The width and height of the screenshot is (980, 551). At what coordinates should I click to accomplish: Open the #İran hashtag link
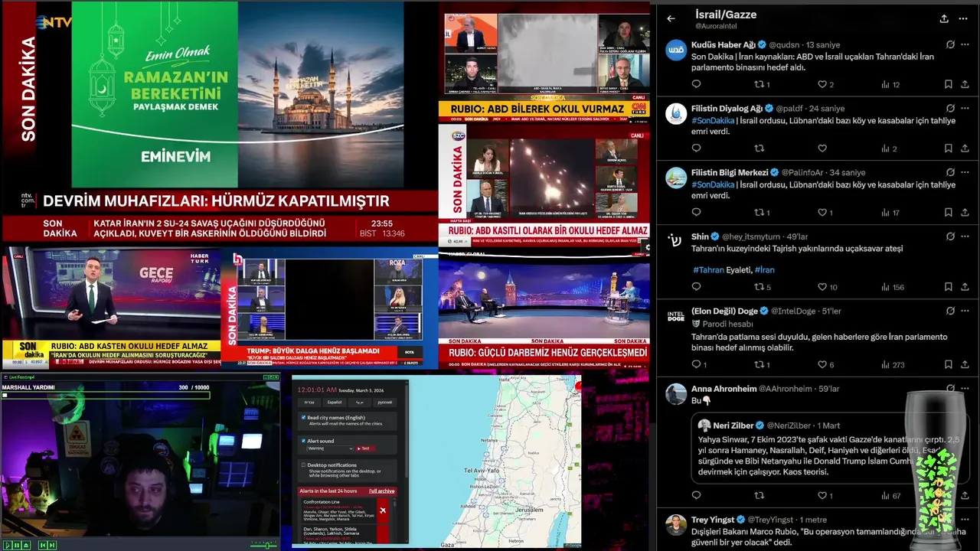pyautogui.click(x=764, y=270)
